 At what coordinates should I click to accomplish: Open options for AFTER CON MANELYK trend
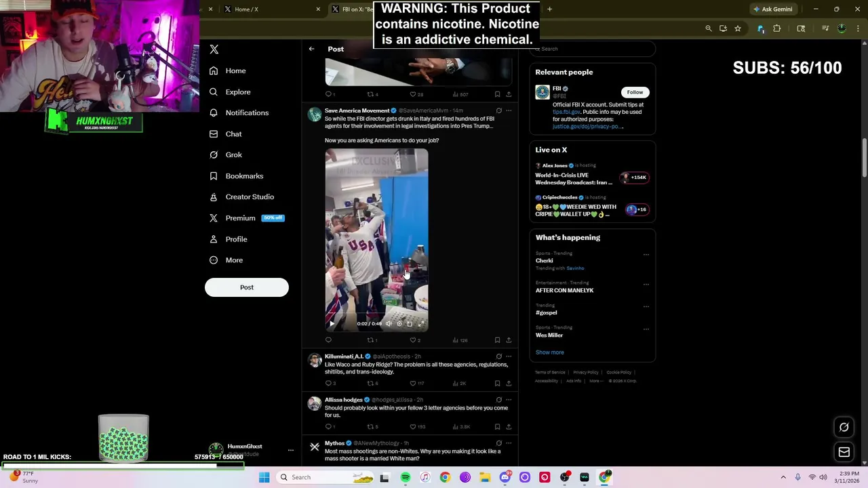tap(646, 284)
